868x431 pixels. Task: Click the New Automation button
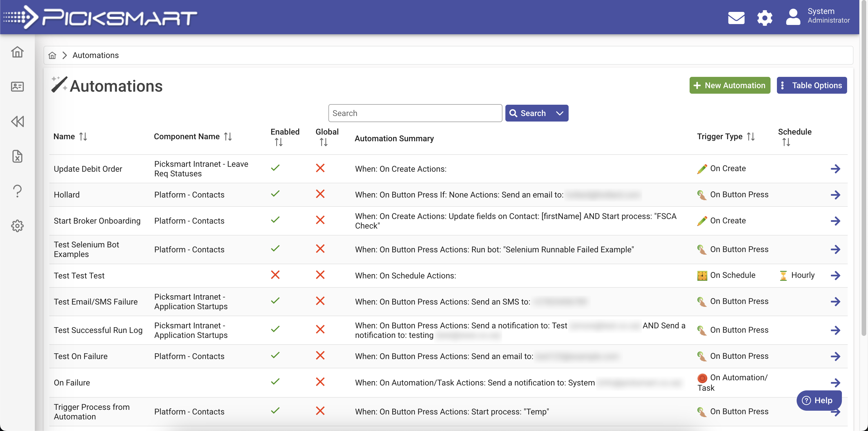730,85
